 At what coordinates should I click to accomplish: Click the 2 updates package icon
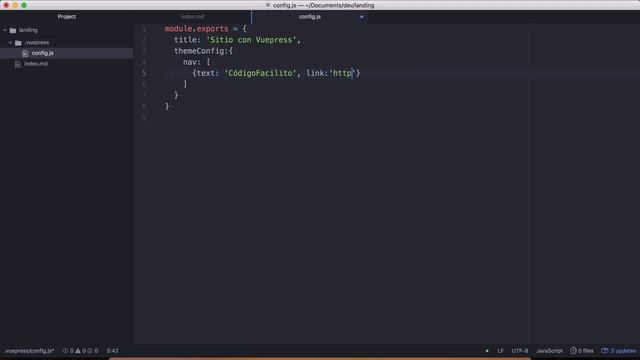click(605, 351)
